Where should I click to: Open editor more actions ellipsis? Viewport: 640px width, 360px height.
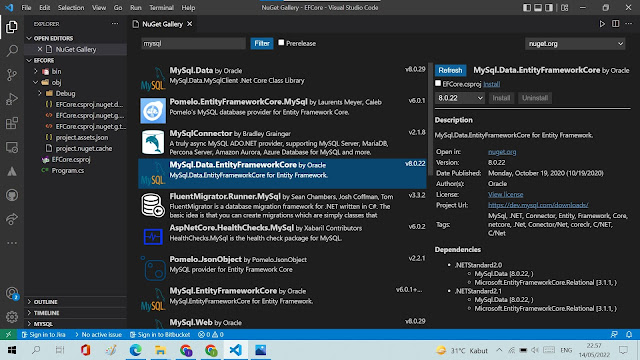629,24
